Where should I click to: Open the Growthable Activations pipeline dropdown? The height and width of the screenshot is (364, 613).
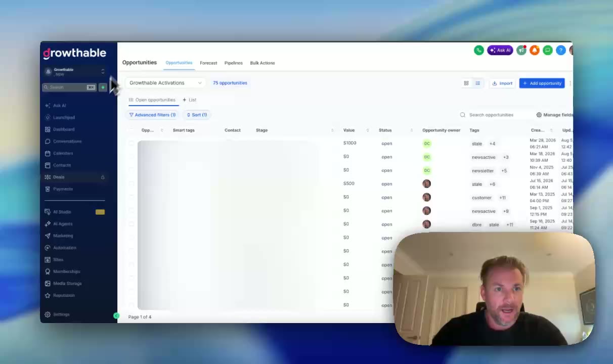point(165,83)
